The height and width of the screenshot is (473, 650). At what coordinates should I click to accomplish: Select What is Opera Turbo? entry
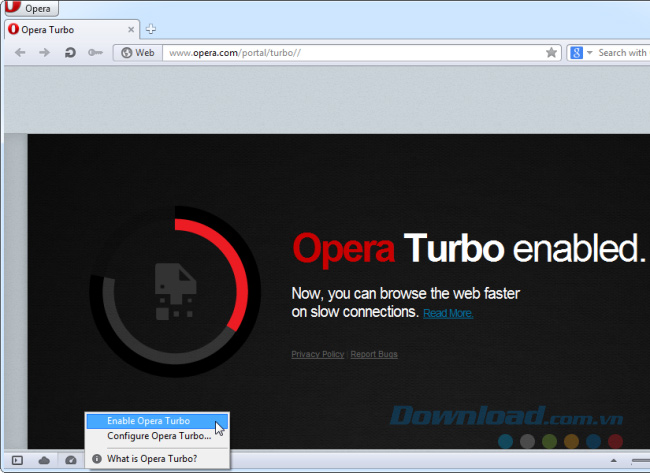(x=157, y=459)
